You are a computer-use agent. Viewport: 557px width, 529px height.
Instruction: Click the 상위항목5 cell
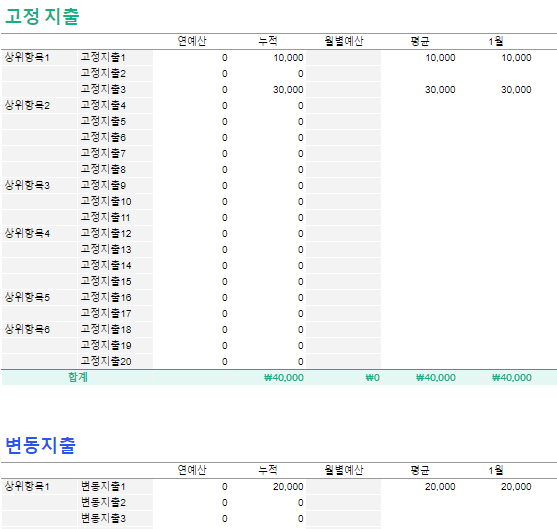point(39,297)
